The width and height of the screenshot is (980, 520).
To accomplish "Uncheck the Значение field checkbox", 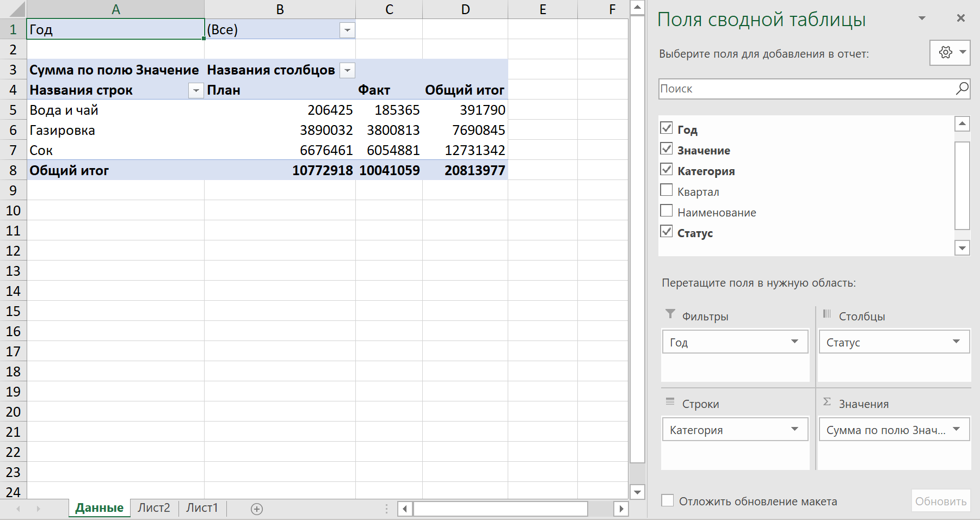I will pos(666,148).
